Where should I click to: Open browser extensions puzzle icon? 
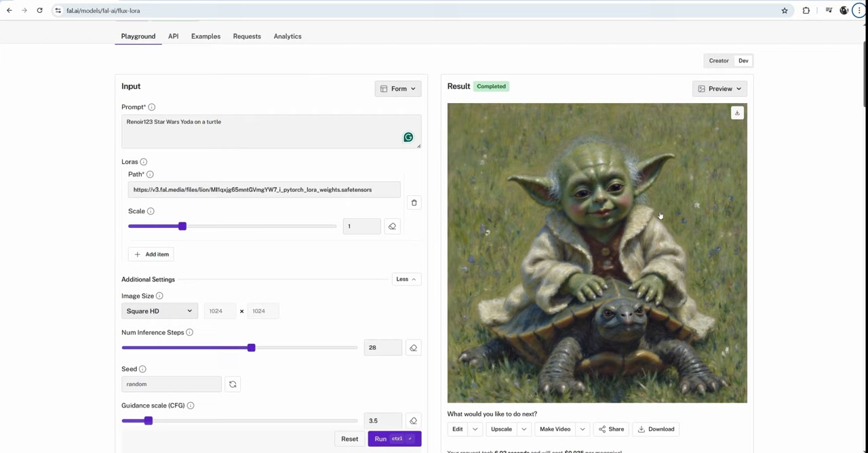tap(806, 10)
